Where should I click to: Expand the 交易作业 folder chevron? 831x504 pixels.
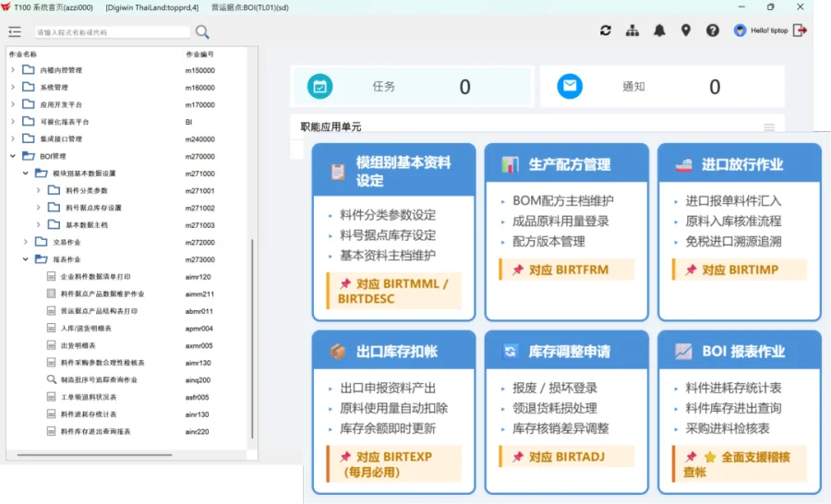26,242
